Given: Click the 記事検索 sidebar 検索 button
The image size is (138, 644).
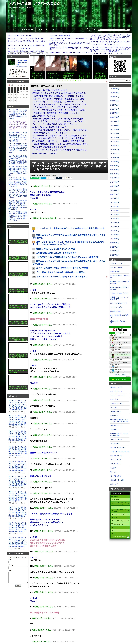Looking at the screenshot, I should [x=127, y=80].
